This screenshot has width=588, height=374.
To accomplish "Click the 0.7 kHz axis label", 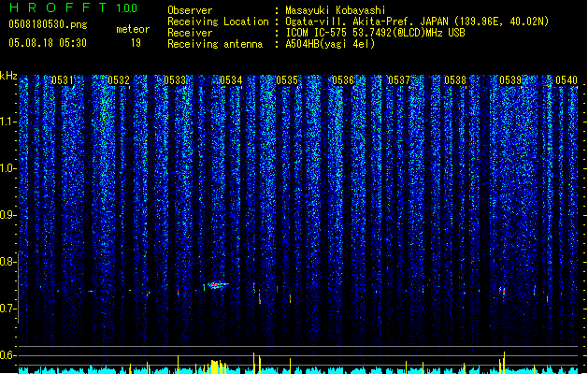I will coord(7,309).
